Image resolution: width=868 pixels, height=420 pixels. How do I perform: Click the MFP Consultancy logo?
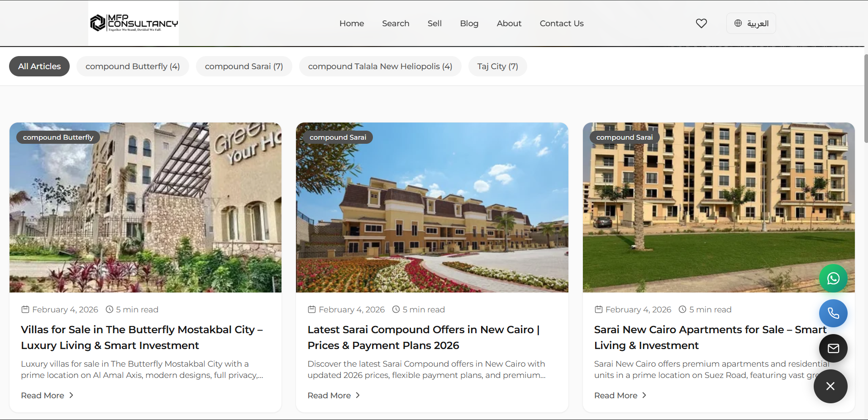pyautogui.click(x=134, y=23)
